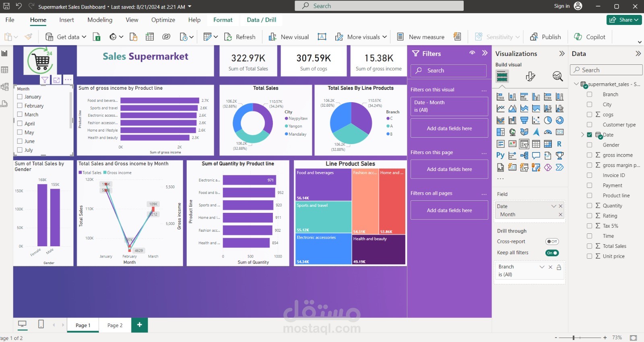
Task: Uncheck the Date field checkbox
Action: pos(589,135)
